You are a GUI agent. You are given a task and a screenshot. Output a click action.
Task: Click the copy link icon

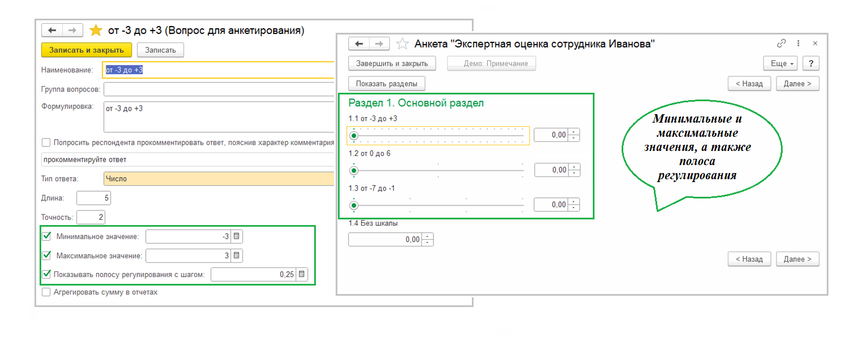782,43
